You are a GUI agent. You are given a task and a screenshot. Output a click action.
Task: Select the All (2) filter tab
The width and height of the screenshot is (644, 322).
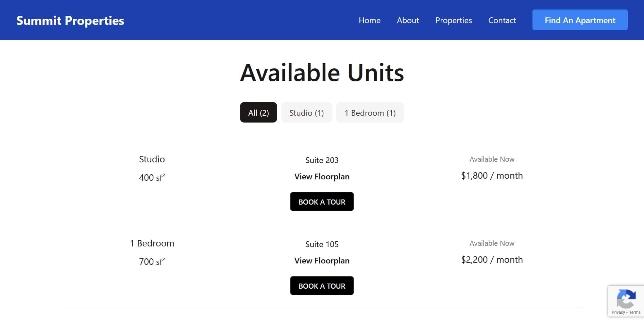(258, 112)
